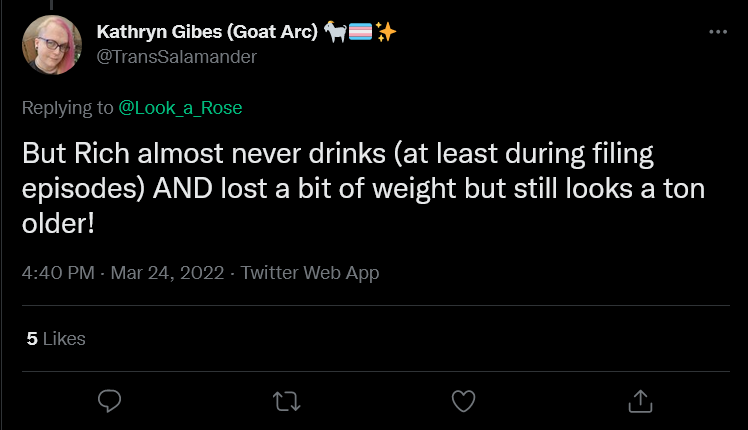748x430 pixels.
Task: Click the thread connector line above avatar
Action: (x=51, y=5)
